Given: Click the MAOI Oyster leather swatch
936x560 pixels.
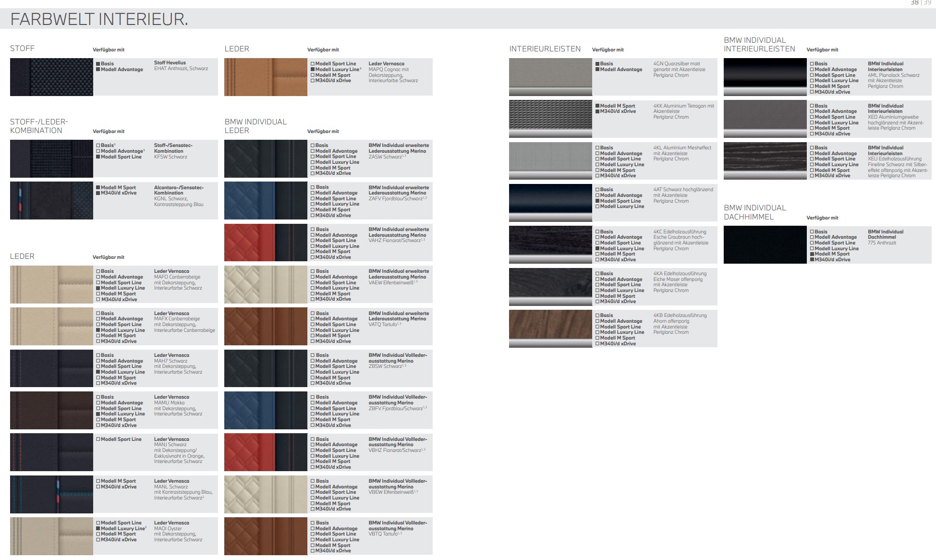Looking at the screenshot, I should pos(51,536).
